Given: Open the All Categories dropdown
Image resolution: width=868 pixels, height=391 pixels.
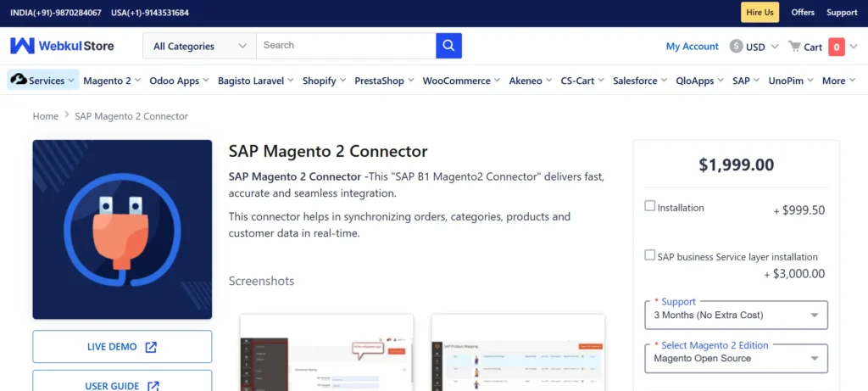Looking at the screenshot, I should (x=199, y=46).
